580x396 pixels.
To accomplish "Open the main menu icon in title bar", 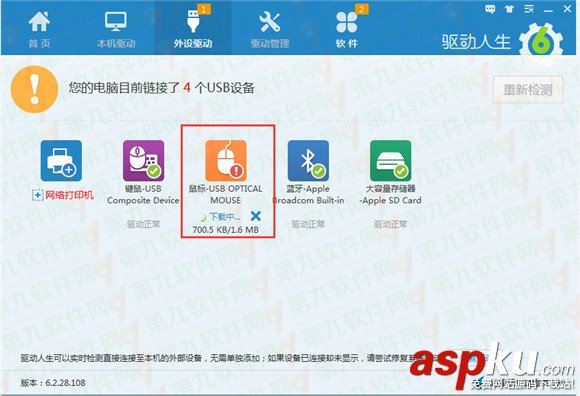I will (x=529, y=9).
